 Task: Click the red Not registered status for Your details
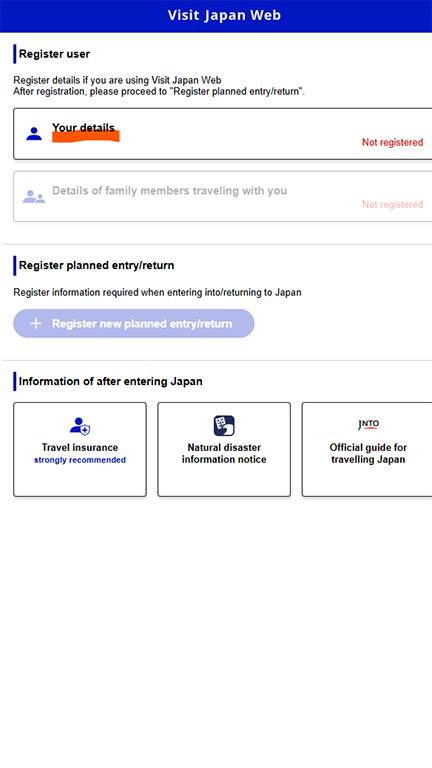pos(392,142)
